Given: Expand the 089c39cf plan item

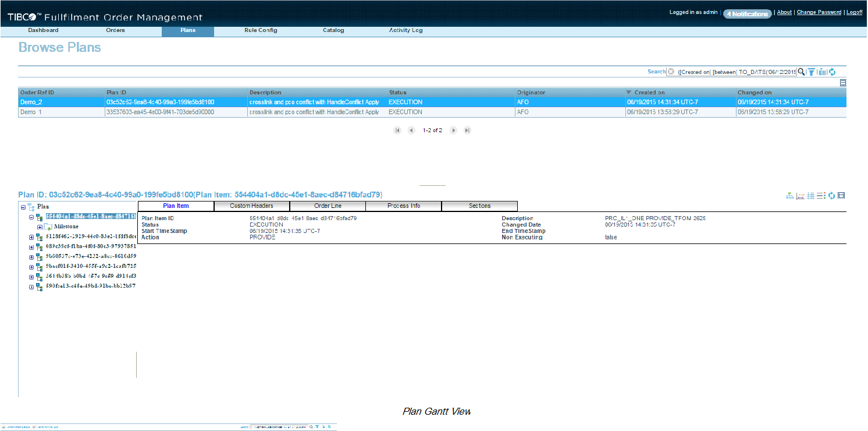Looking at the screenshot, I should click(x=31, y=247).
